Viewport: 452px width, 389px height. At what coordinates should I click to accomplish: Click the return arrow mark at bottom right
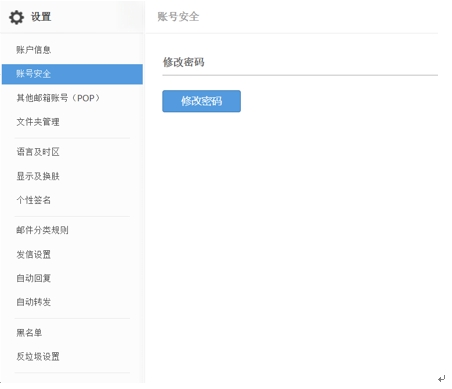442,379
